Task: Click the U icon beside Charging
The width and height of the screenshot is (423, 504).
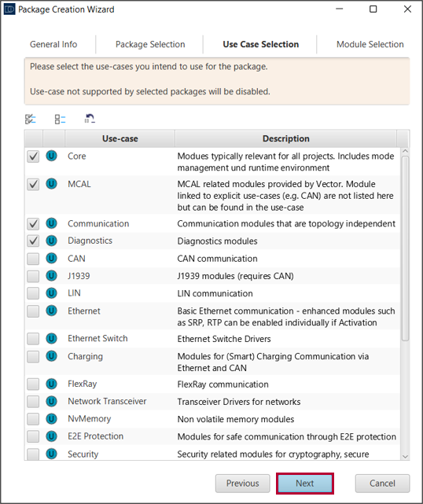Action: pyautogui.click(x=51, y=356)
